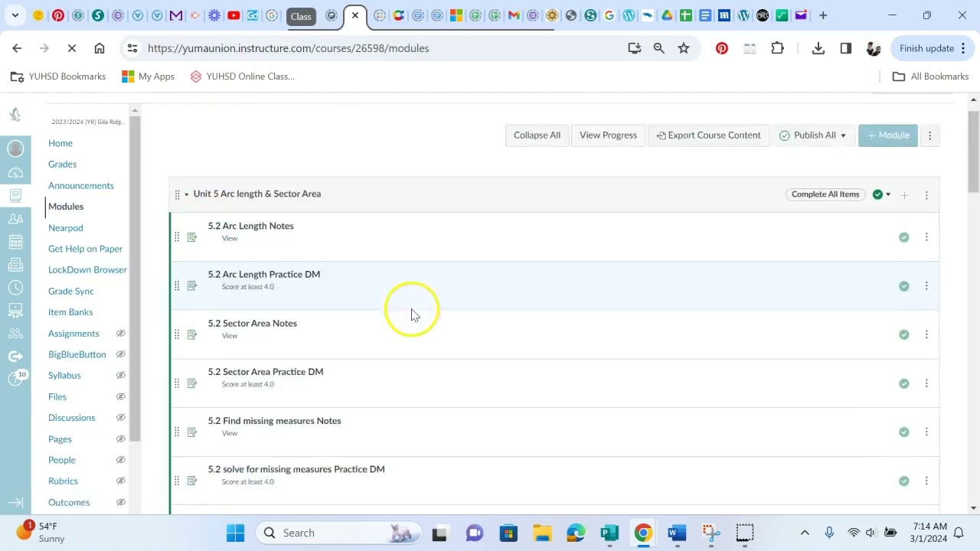This screenshot has height=551, width=980.
Task: Open the modules page options kebab beside Module button
Action: [930, 135]
